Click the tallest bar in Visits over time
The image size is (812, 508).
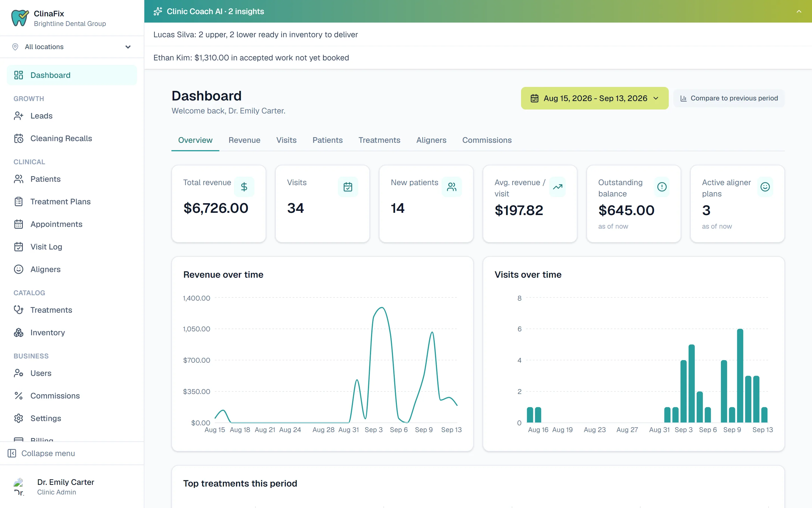coord(740,376)
